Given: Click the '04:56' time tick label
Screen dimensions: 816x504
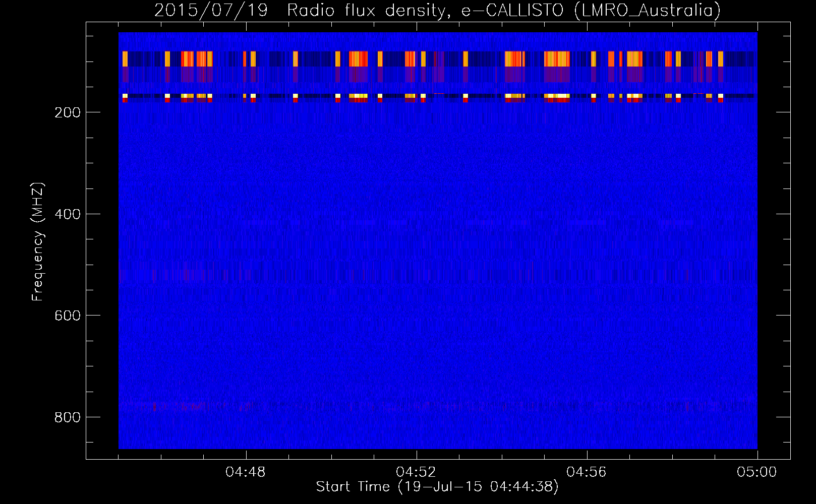Looking at the screenshot, I should [x=587, y=472].
